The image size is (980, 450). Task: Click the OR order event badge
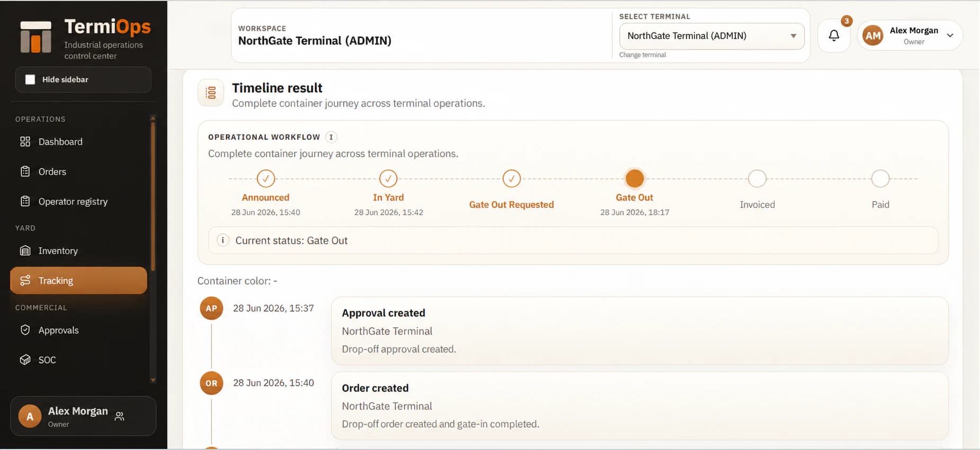pyautogui.click(x=211, y=383)
